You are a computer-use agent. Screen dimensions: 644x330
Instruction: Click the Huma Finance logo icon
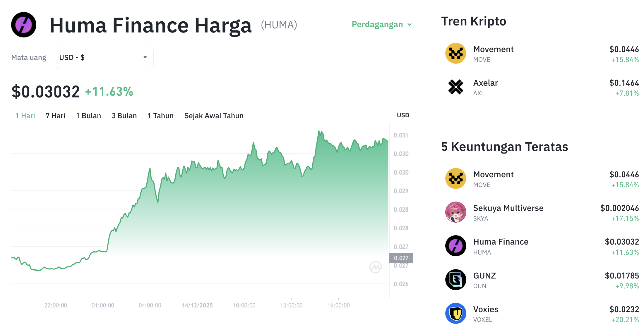click(23, 25)
